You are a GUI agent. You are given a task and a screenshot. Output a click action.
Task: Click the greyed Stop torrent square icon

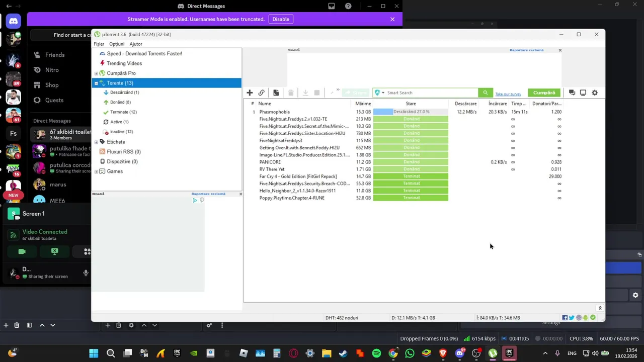coord(317,93)
